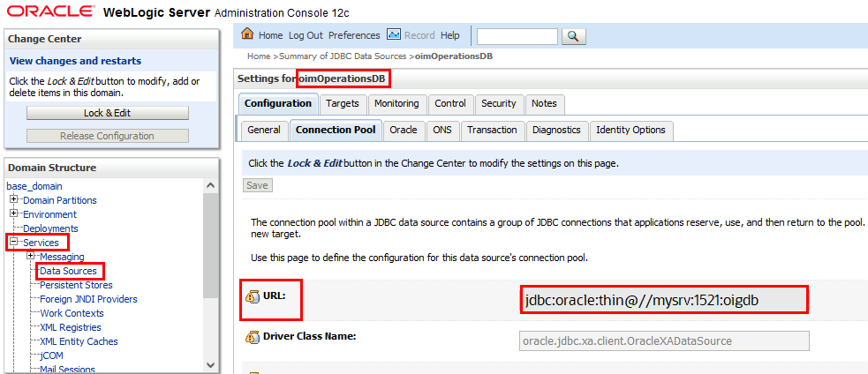This screenshot has height=374, width=868.
Task: Click the Release Configuration button
Action: [x=108, y=136]
